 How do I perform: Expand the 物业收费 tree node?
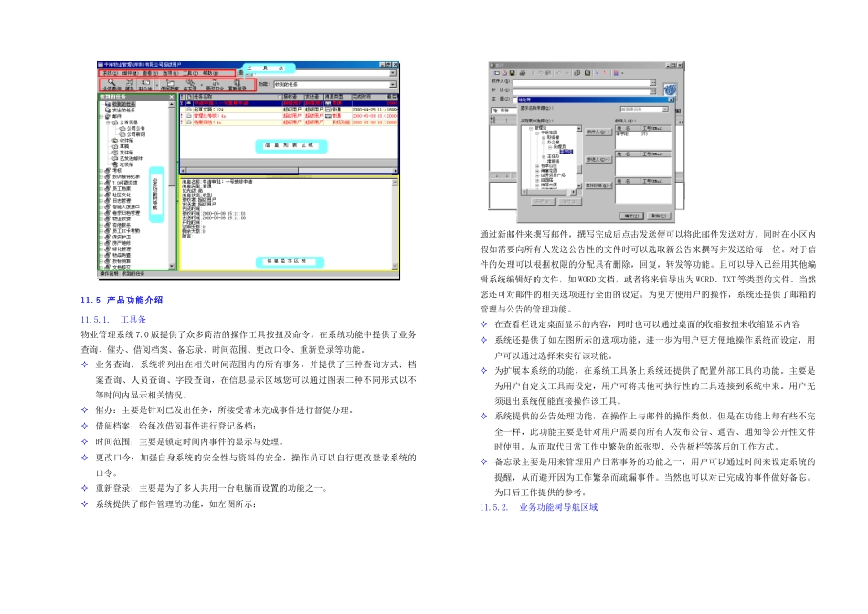(101, 218)
